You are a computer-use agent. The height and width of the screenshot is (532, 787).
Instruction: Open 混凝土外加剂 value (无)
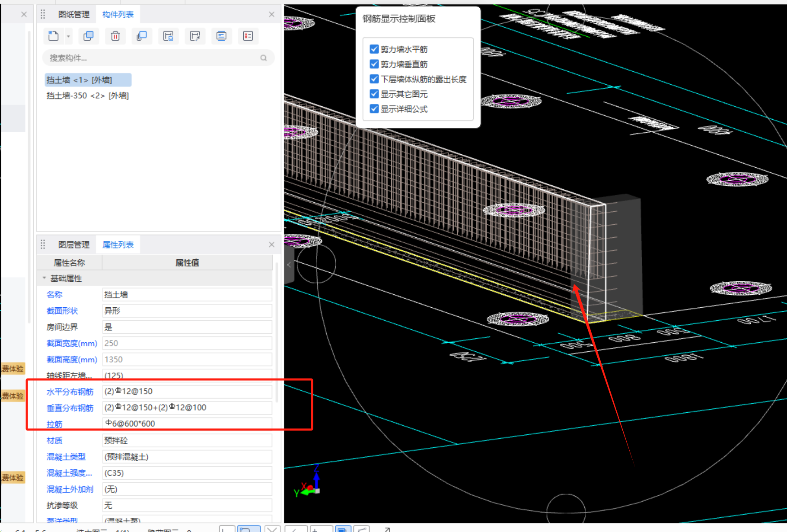coord(187,489)
